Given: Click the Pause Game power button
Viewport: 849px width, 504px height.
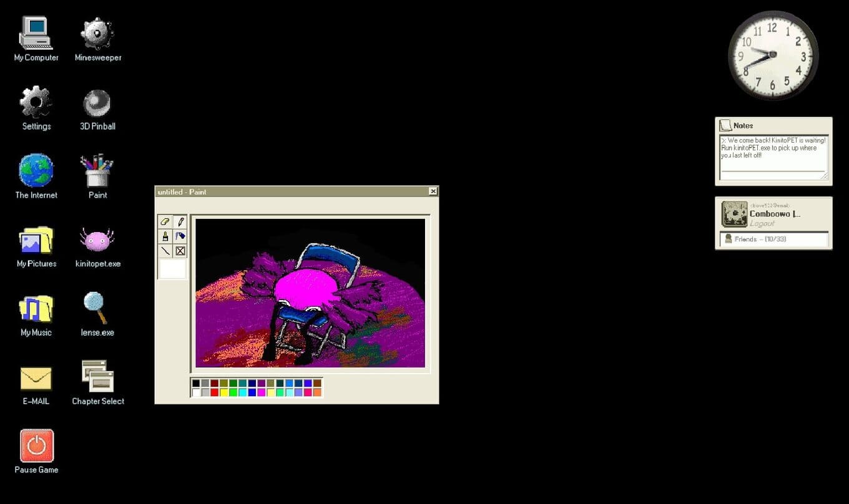Looking at the screenshot, I should click(x=37, y=445).
